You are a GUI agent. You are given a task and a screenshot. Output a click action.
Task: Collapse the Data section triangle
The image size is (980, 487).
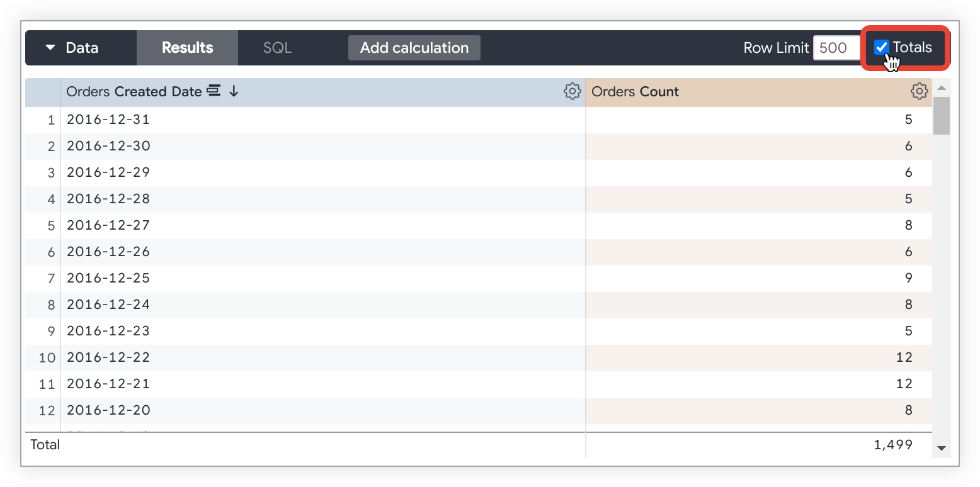pyautogui.click(x=51, y=48)
